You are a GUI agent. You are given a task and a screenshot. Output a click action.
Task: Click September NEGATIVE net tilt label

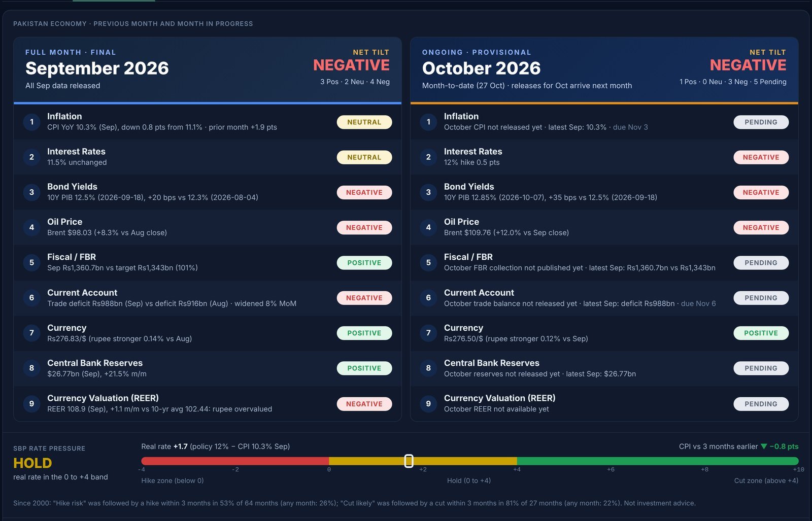click(351, 65)
